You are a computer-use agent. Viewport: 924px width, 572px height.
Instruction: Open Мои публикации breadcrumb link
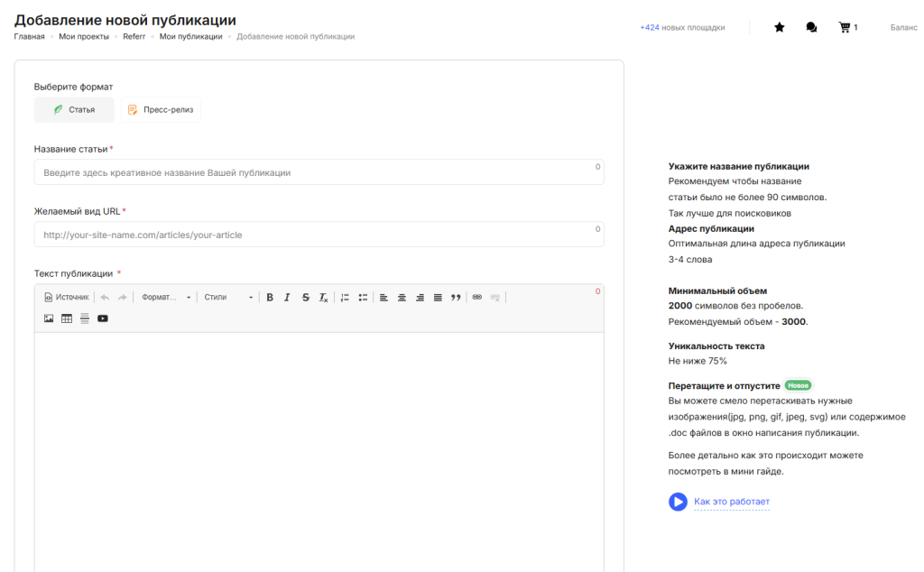click(x=190, y=37)
